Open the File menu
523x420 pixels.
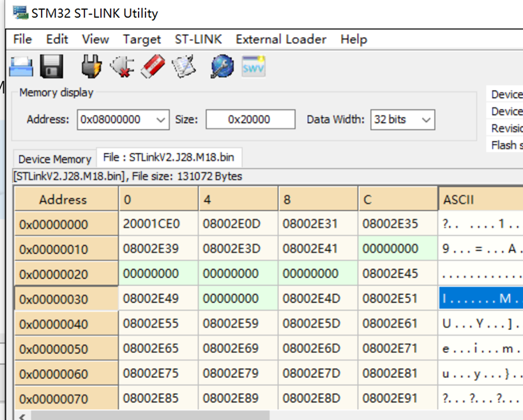[x=22, y=40]
